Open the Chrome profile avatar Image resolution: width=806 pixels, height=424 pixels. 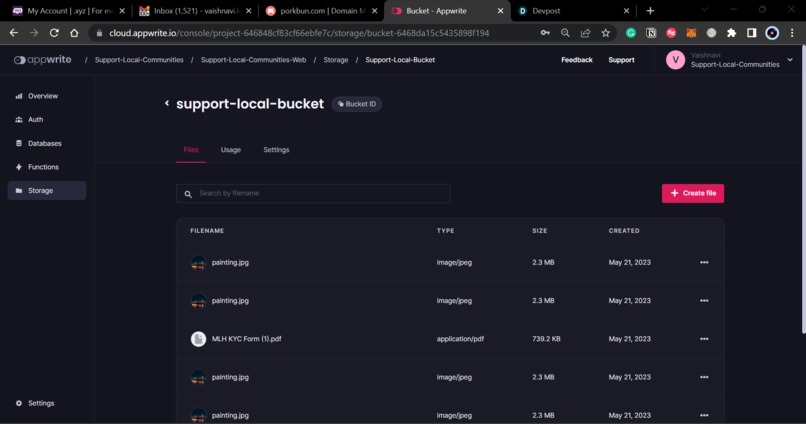pos(772,33)
